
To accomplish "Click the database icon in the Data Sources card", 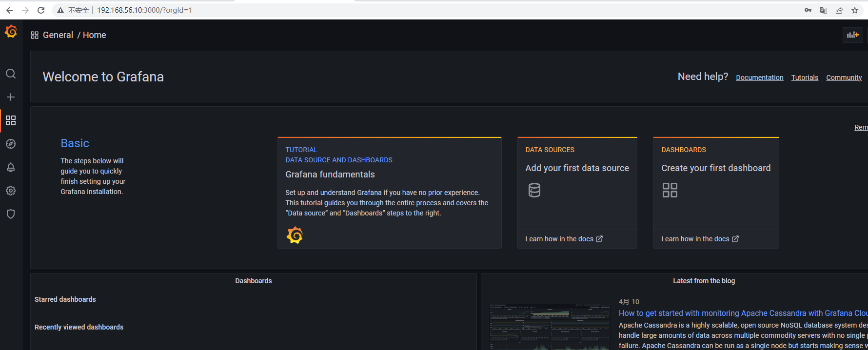I will tap(534, 190).
